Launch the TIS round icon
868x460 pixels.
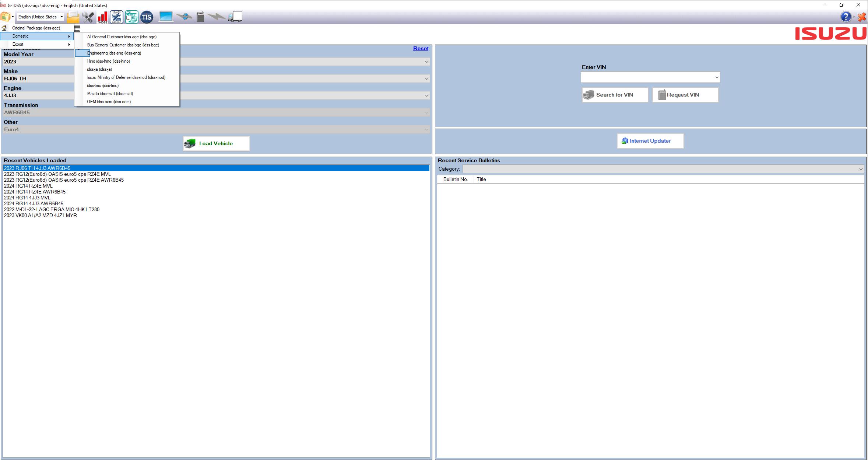(x=147, y=17)
